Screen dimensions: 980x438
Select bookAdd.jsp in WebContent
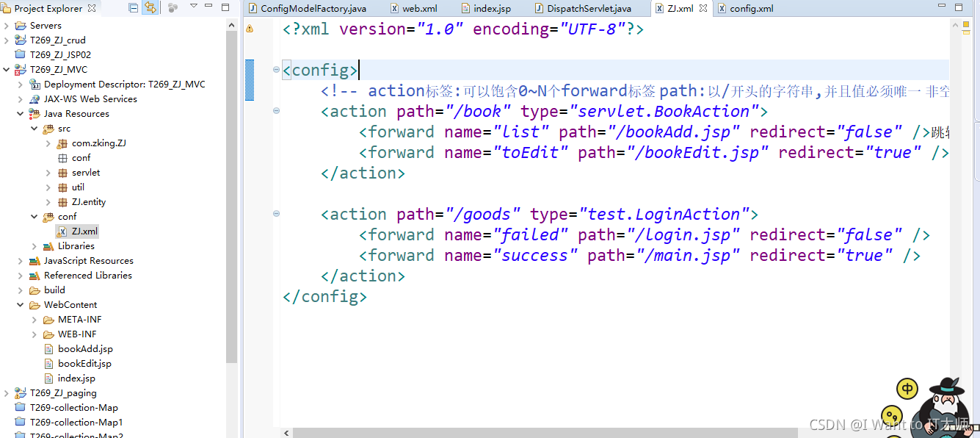85,349
